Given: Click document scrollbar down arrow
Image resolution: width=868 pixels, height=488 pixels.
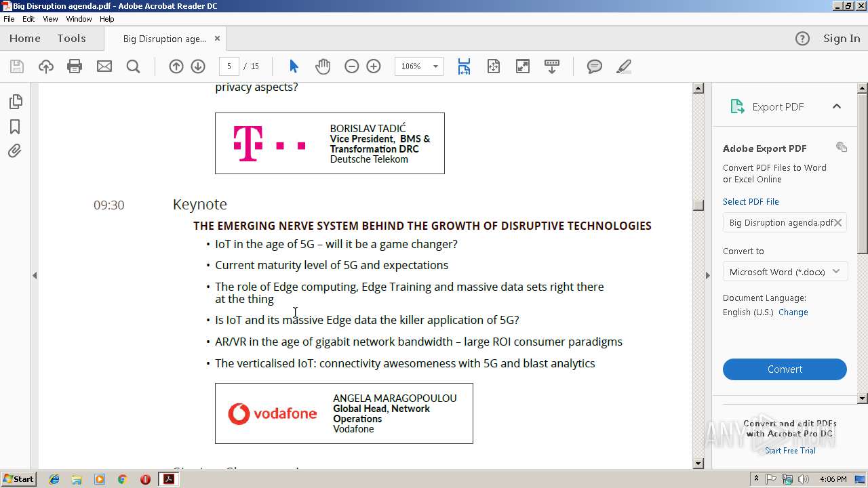Looking at the screenshot, I should [x=698, y=464].
